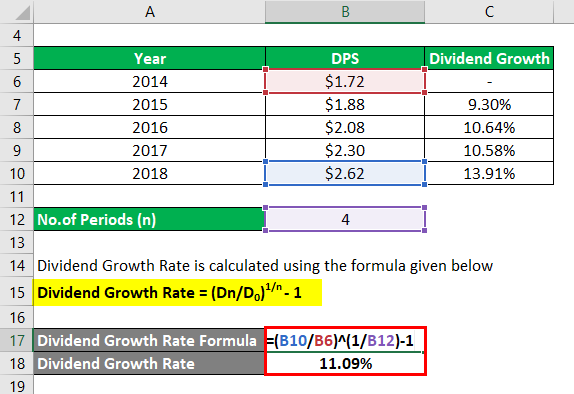Screen dimensions: 574x394
Task: Select the cell containing 2016
Action: coord(149,127)
